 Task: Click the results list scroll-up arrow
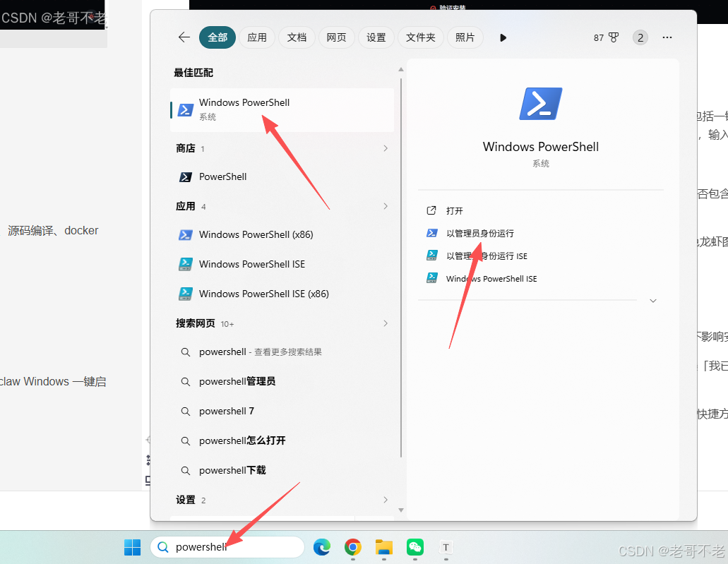[x=400, y=70]
